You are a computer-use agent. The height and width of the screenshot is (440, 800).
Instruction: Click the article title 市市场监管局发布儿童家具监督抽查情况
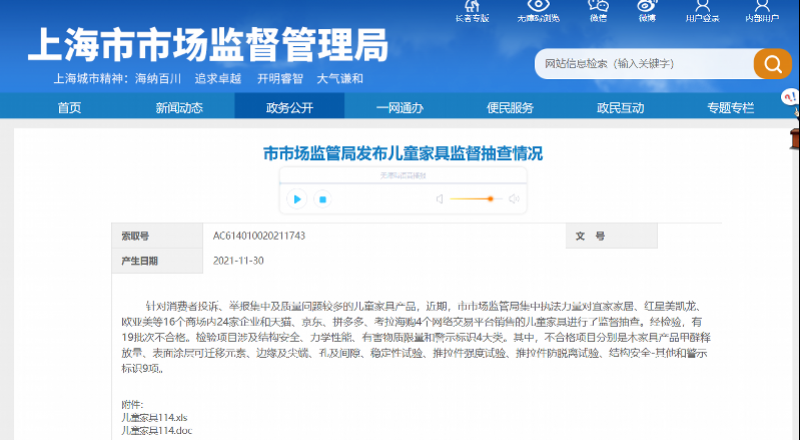click(403, 153)
